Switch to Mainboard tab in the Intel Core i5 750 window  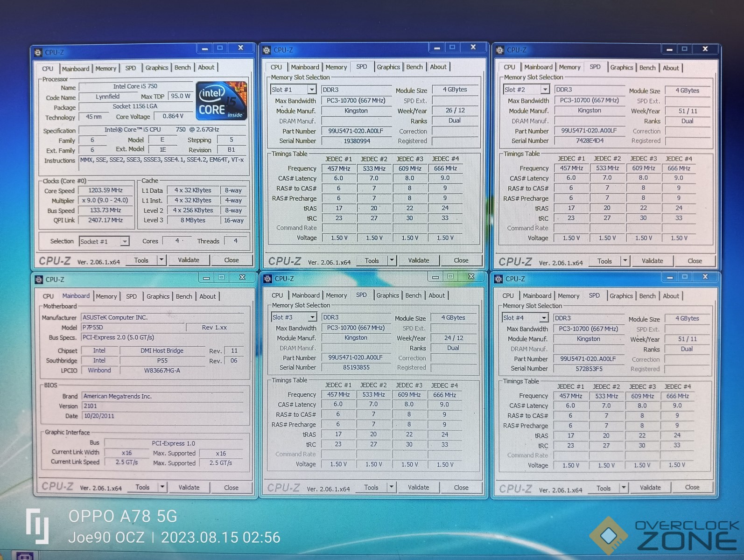[76, 69]
